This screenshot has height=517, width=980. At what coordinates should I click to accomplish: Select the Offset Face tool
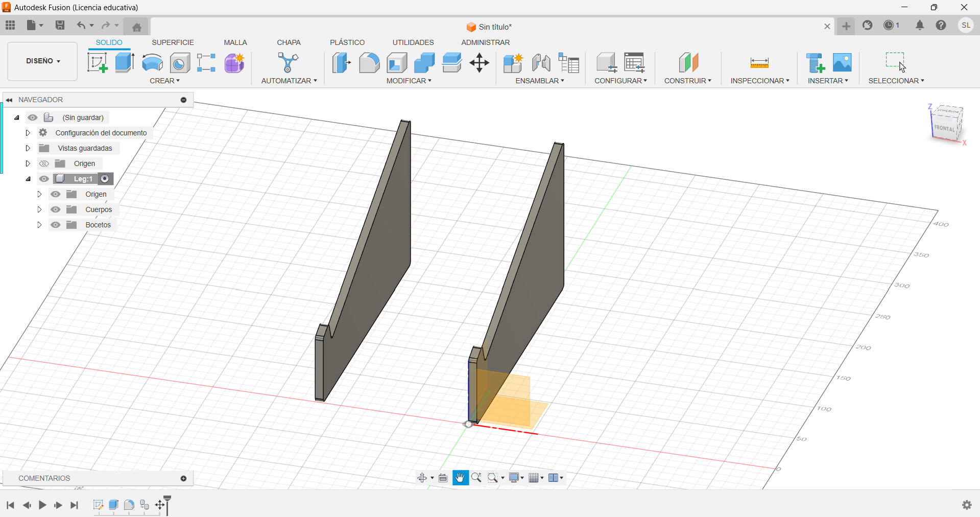point(452,63)
